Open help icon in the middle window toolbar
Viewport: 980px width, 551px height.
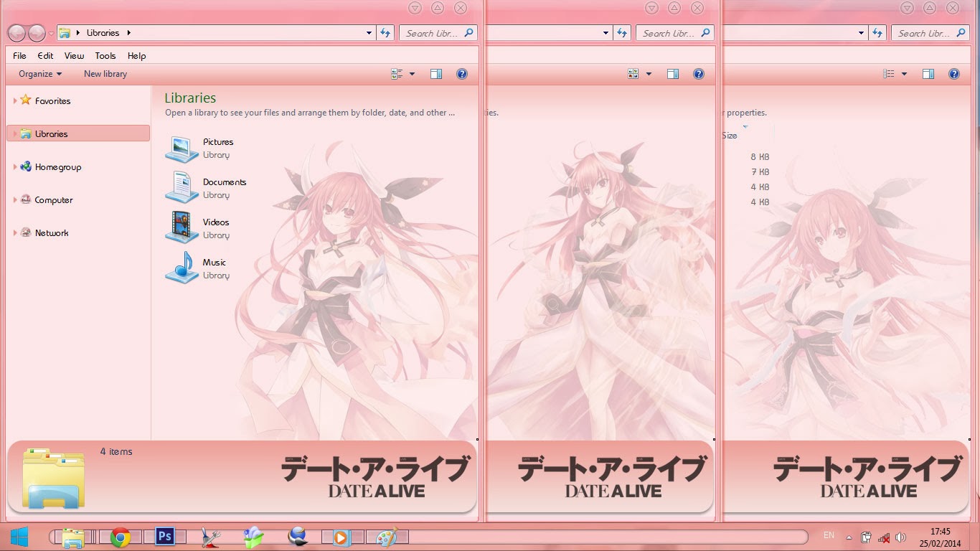click(x=699, y=74)
